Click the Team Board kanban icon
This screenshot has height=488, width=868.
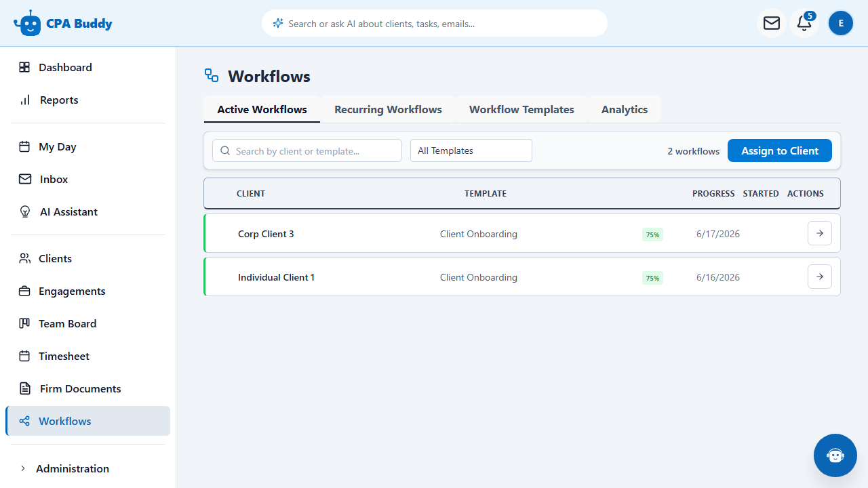point(24,323)
